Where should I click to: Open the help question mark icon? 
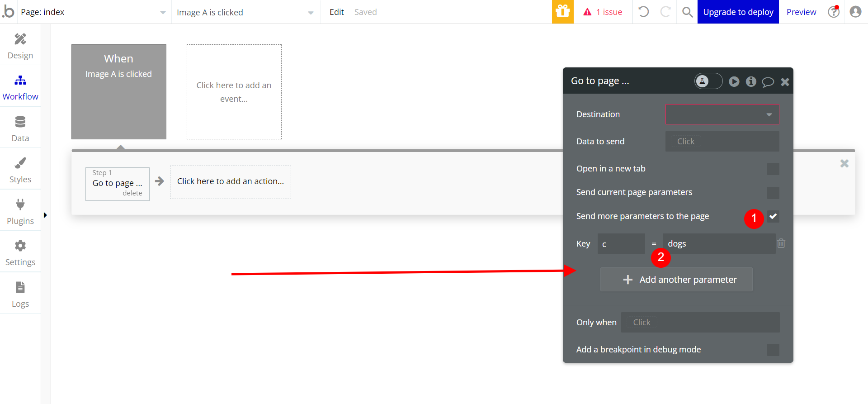[x=834, y=12]
